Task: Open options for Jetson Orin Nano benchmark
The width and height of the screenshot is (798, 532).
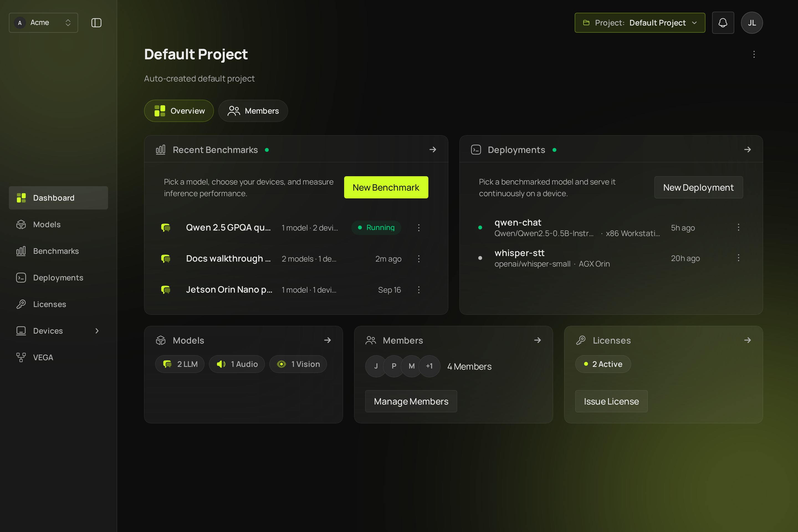Action: (x=419, y=290)
